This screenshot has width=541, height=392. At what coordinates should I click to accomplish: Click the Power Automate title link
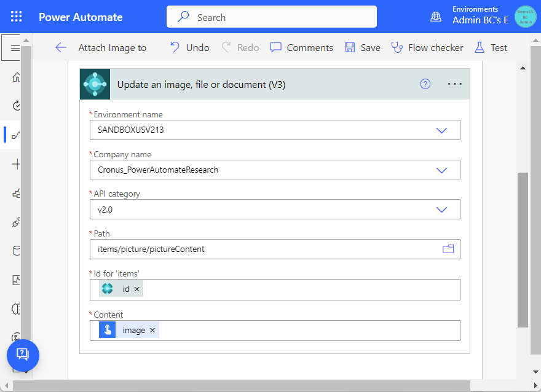click(x=81, y=17)
